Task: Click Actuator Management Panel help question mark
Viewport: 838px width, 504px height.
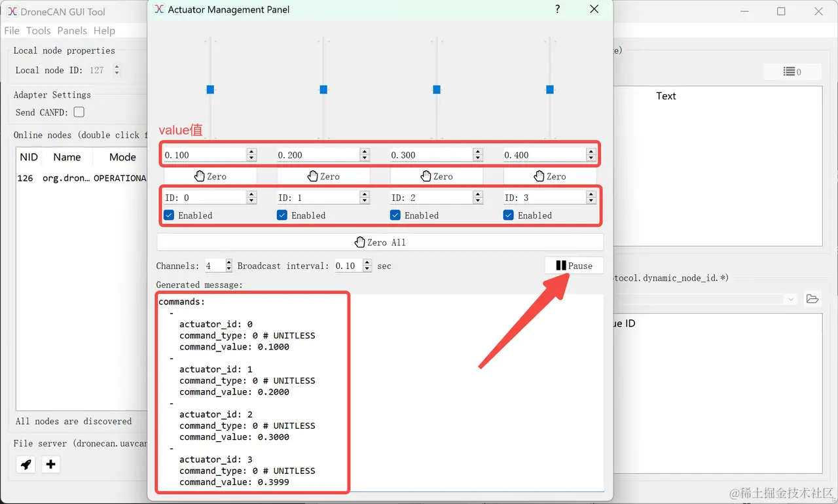Action: (x=557, y=9)
